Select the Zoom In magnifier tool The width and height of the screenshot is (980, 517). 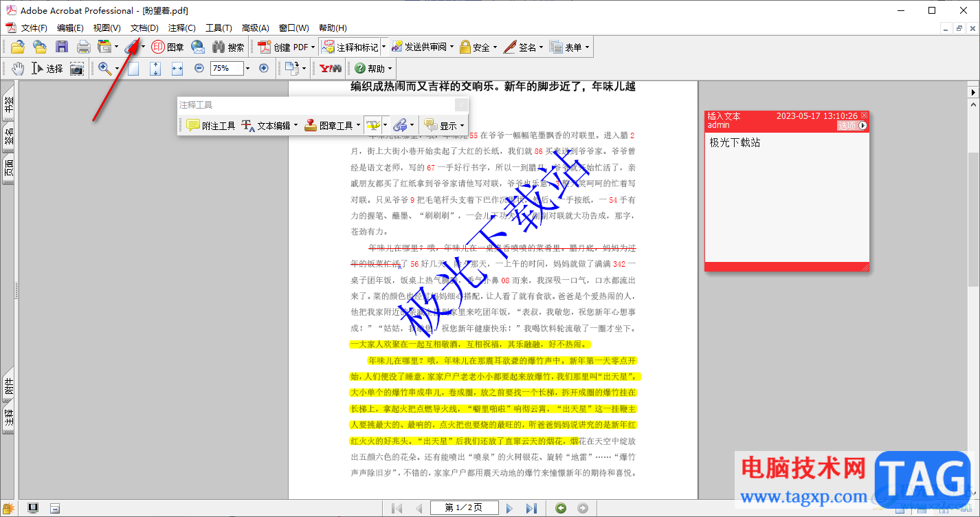tap(104, 69)
